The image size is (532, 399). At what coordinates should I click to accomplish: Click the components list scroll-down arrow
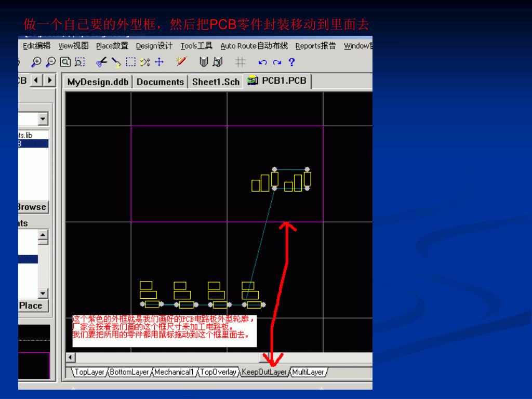point(43,293)
